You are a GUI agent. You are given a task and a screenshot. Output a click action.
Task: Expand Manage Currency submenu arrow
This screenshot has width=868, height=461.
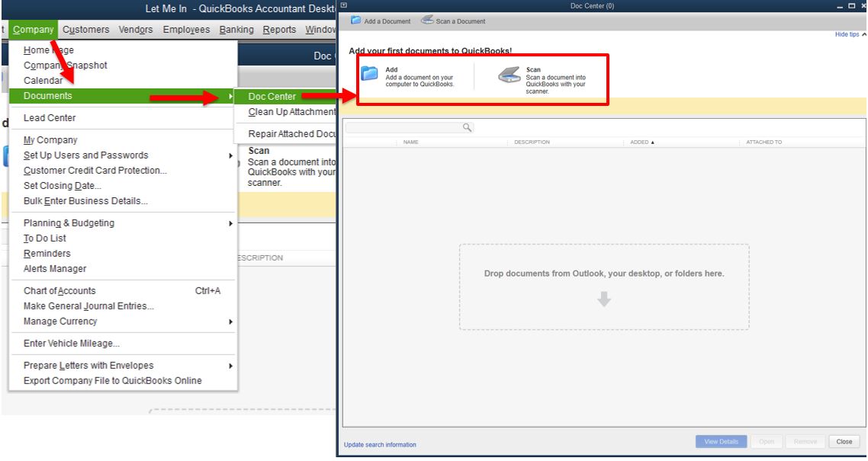(x=230, y=322)
